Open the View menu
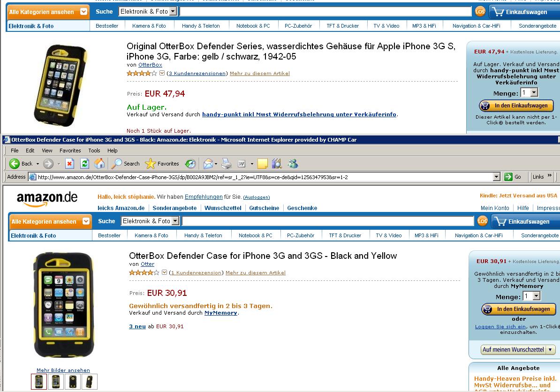The height and width of the screenshot is (392, 560). tap(47, 151)
